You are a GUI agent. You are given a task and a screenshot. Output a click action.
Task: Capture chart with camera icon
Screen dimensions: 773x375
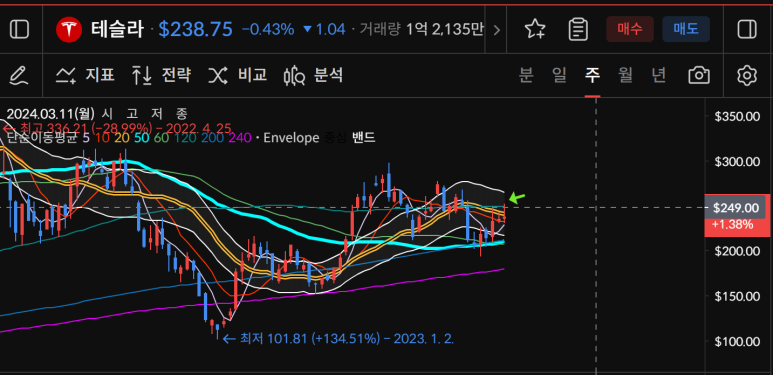[699, 75]
